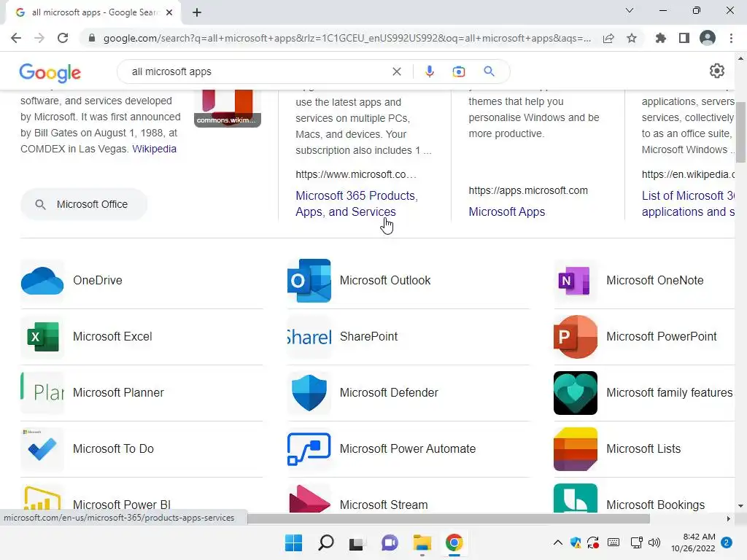Image resolution: width=747 pixels, height=560 pixels.
Task: Click the Microsoft Power Automate label
Action: 407,449
